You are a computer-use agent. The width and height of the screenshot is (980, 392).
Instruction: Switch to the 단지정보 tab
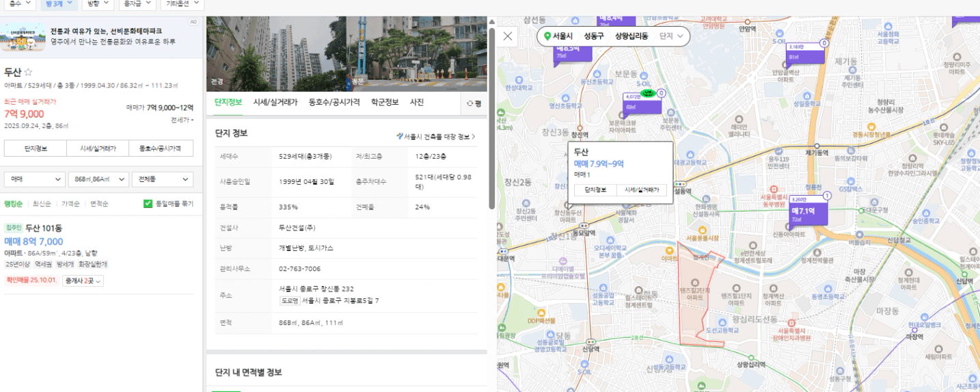click(228, 103)
